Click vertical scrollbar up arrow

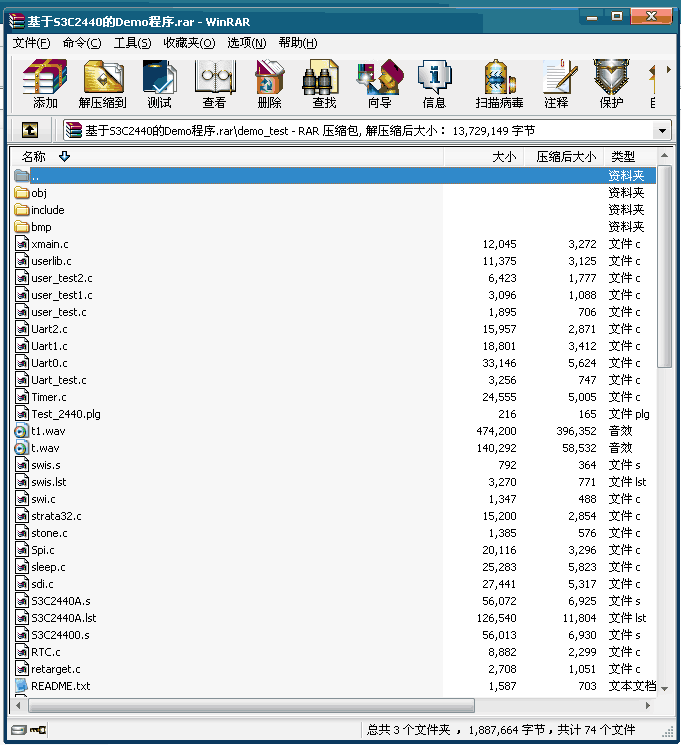(664, 155)
